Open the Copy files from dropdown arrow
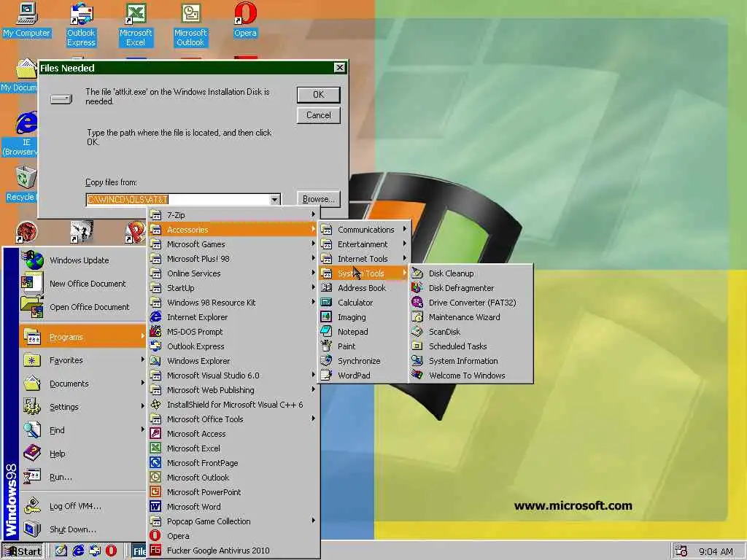The image size is (747, 560). pyautogui.click(x=274, y=200)
